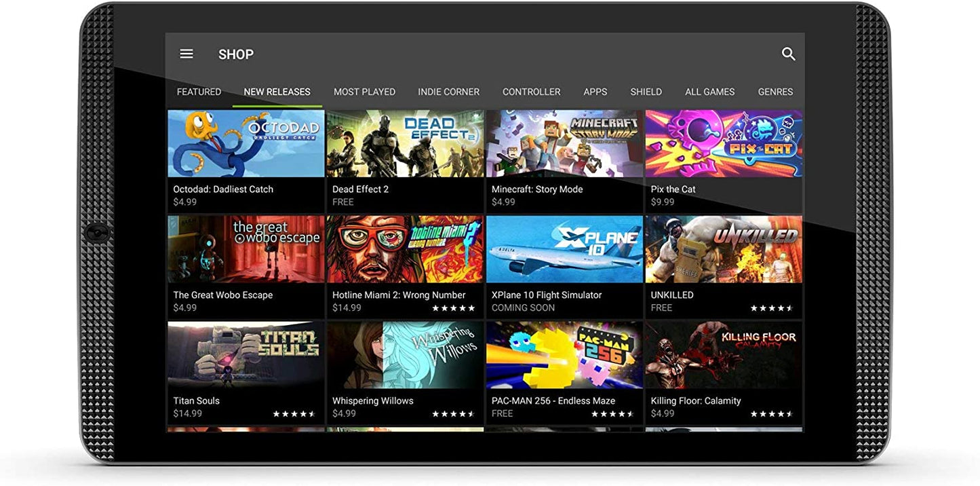Image resolution: width=980 pixels, height=486 pixels.
Task: Open the Indie Corner tab
Action: (448, 92)
